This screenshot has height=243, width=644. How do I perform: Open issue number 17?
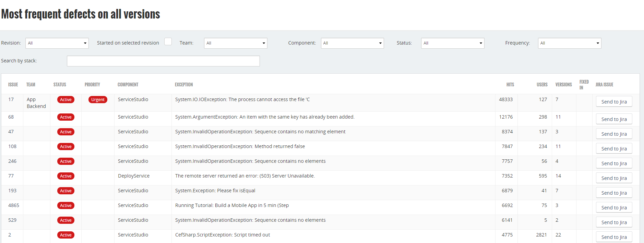(11, 99)
